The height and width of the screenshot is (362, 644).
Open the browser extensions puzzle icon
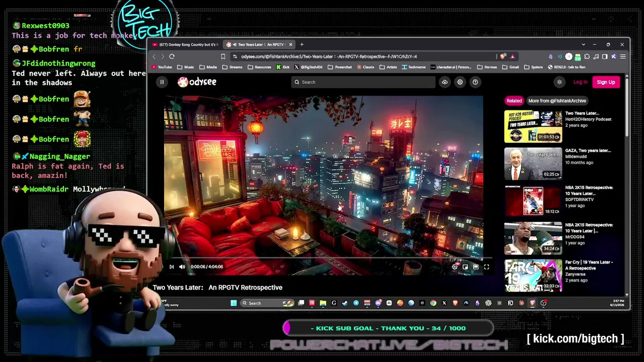pyautogui.click(x=587, y=56)
